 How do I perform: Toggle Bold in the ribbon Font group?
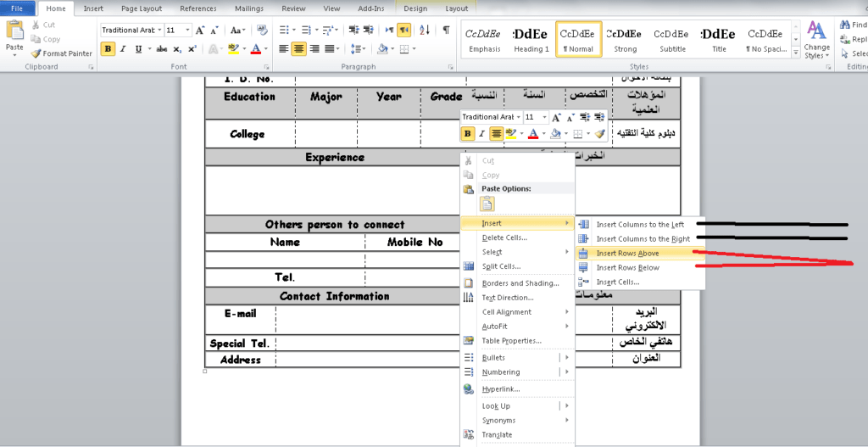[108, 49]
